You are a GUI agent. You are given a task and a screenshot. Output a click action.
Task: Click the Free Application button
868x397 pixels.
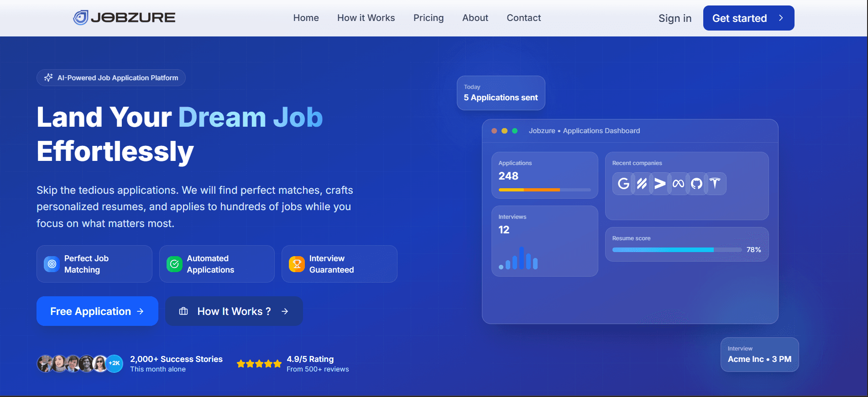point(97,311)
